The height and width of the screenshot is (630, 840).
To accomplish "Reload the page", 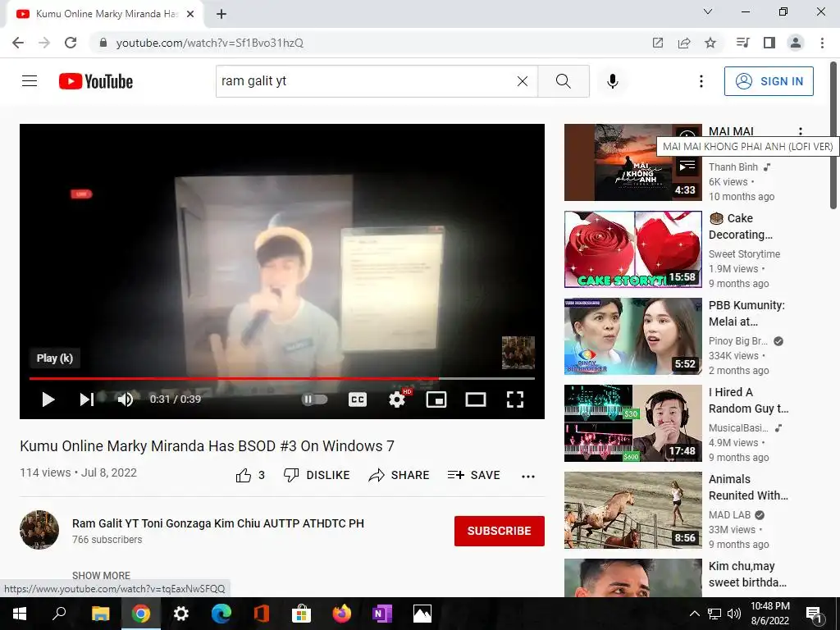I will (71, 43).
